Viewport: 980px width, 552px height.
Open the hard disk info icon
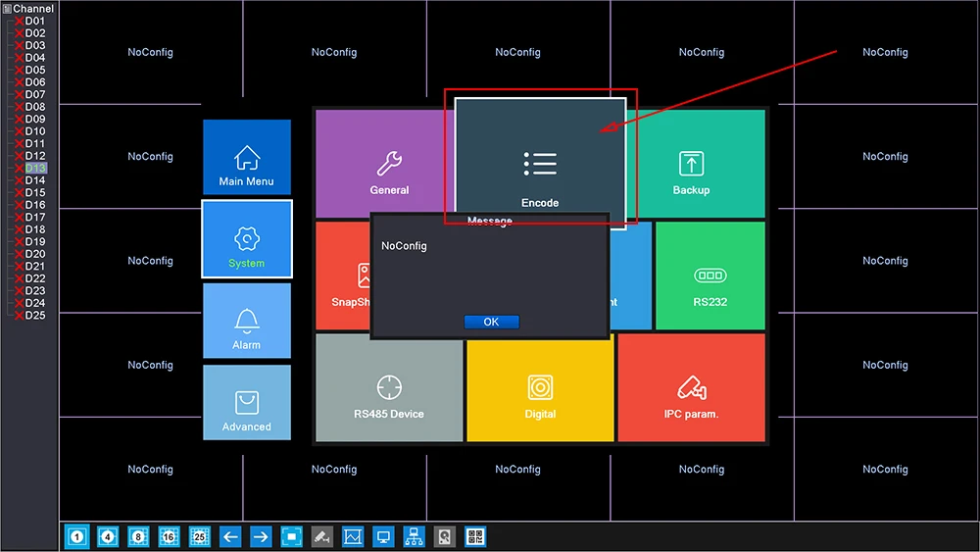444,536
